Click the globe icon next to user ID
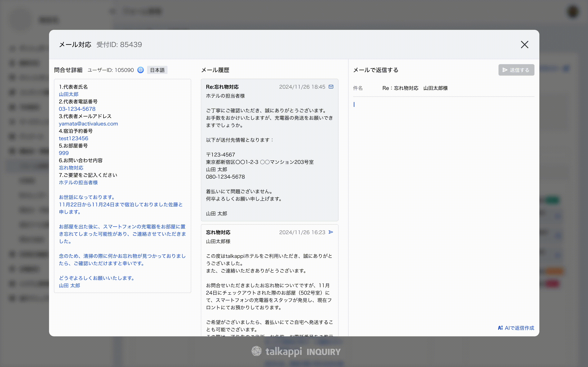The width and height of the screenshot is (588, 367). coord(141,70)
